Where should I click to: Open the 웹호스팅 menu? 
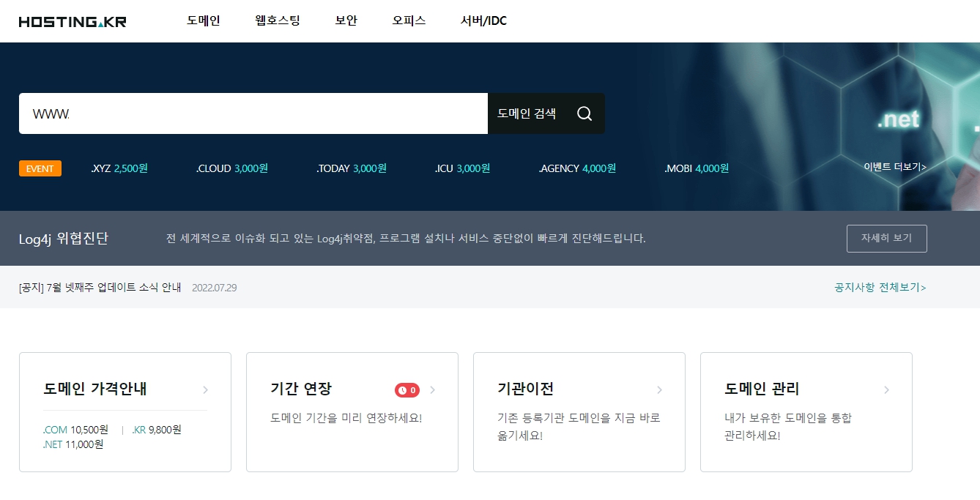(277, 20)
